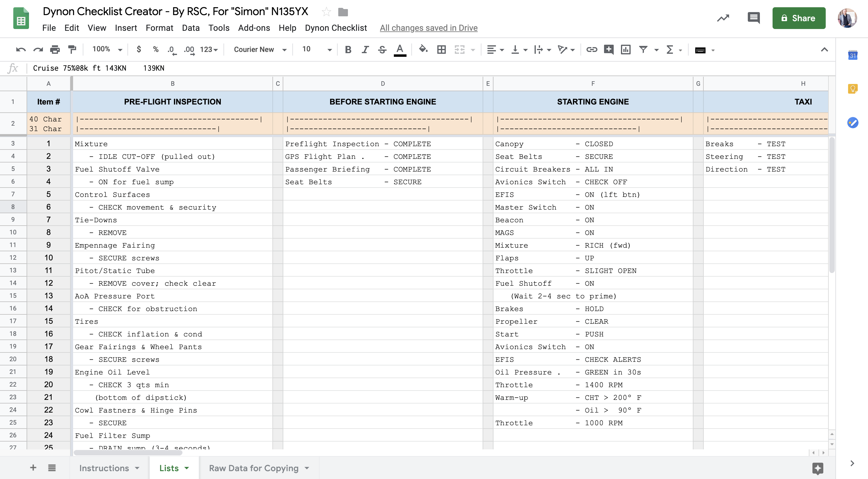Open the Dynon Checklist menu
Image resolution: width=868 pixels, height=479 pixels.
click(x=336, y=28)
